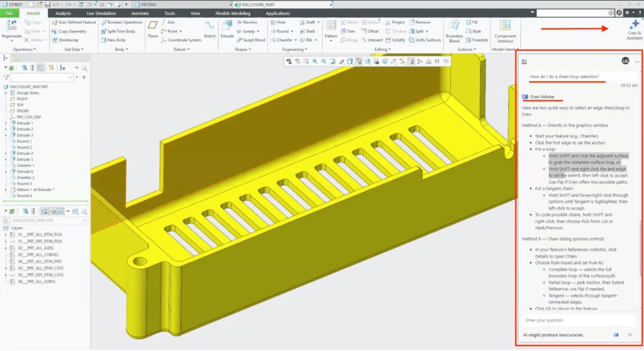Screen dimensions: 644x351
Task: Click the UE user avatar
Action: (x=625, y=61)
